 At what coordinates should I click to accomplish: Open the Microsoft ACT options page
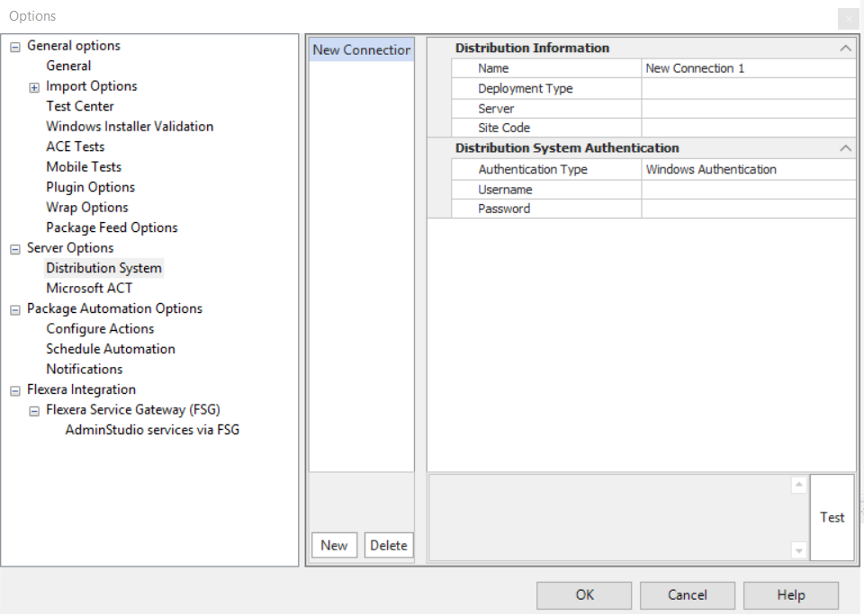(x=89, y=288)
